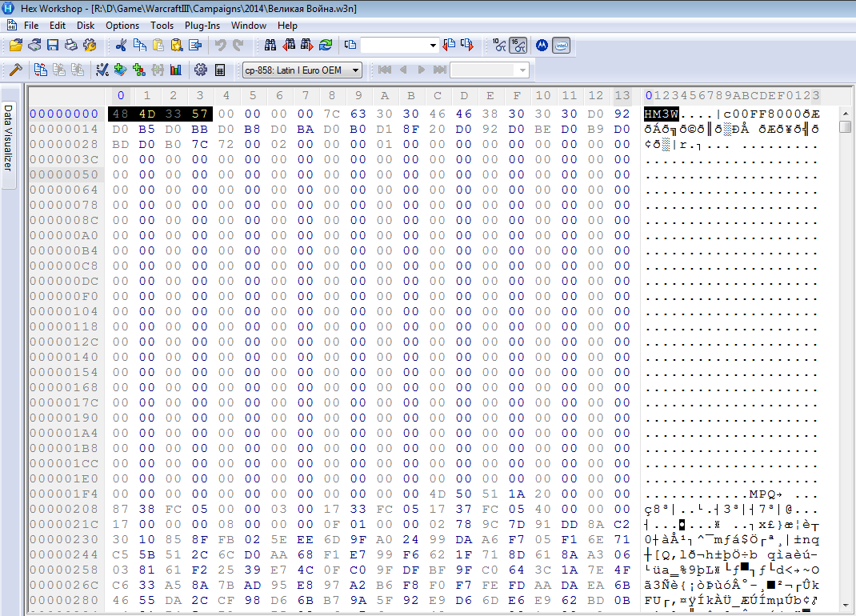Image resolution: width=856 pixels, height=616 pixels.
Task: Click the Paste clipboard icon
Action: pos(158,45)
